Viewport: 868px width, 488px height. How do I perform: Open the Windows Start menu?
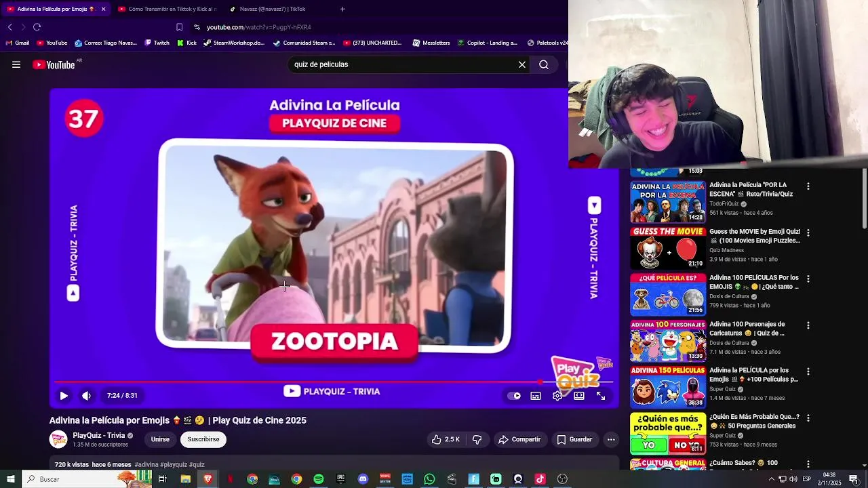(10, 479)
